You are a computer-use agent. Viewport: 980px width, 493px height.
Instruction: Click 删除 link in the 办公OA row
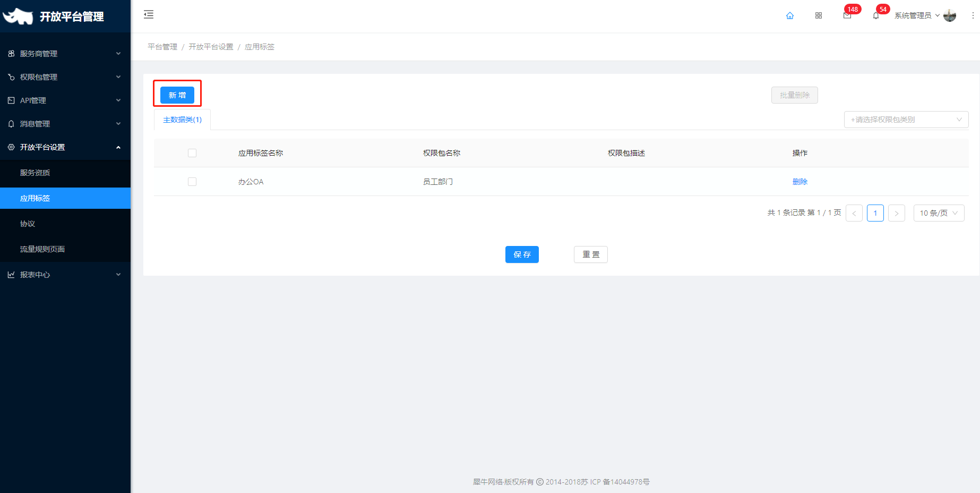[800, 182]
